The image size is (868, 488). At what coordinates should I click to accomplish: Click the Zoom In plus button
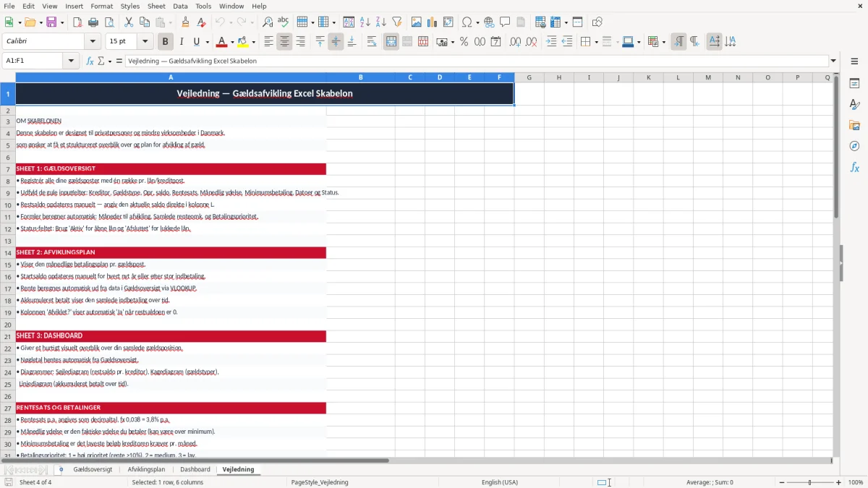839,482
